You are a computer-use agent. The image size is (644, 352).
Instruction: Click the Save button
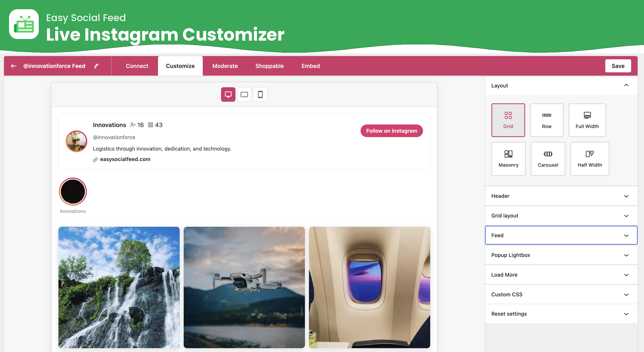618,66
